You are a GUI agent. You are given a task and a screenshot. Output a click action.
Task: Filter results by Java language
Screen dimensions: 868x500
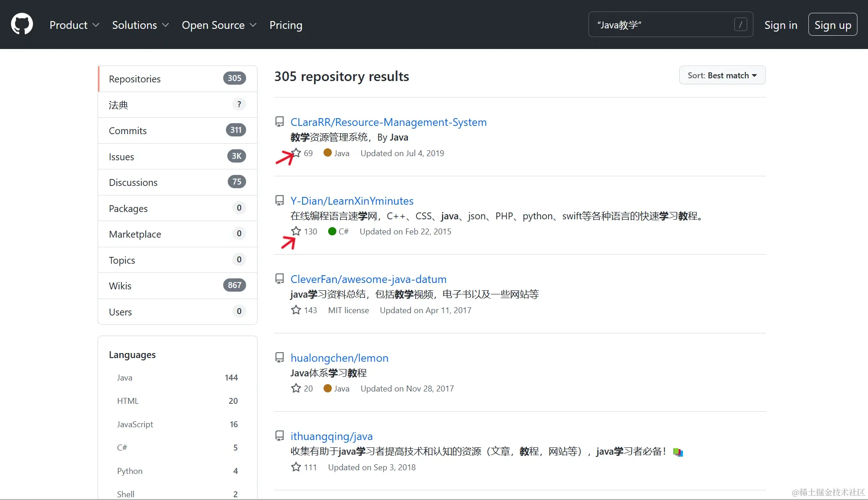(x=177, y=378)
